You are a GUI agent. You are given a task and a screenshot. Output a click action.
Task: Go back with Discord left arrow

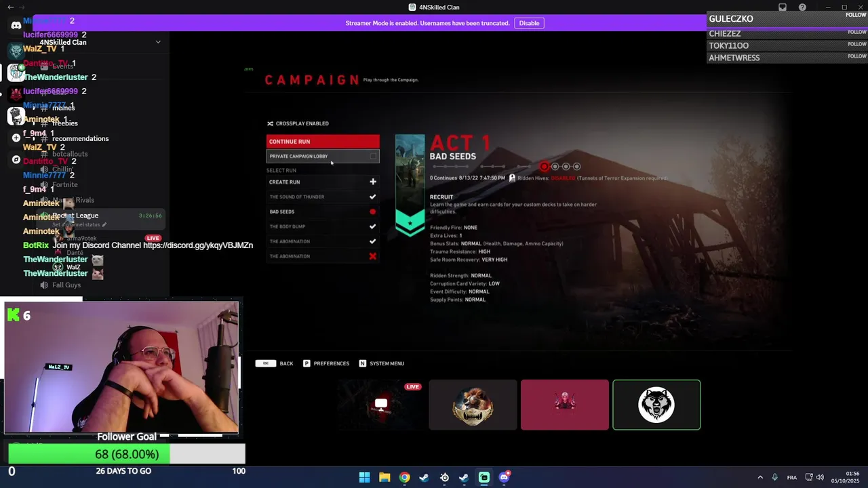(10, 7)
